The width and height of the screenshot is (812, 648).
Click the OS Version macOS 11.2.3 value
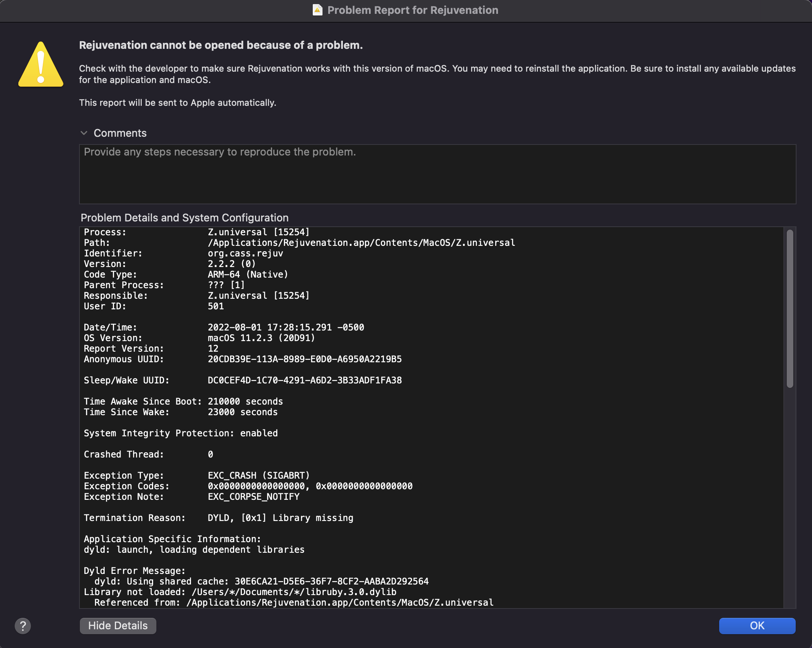(x=261, y=338)
